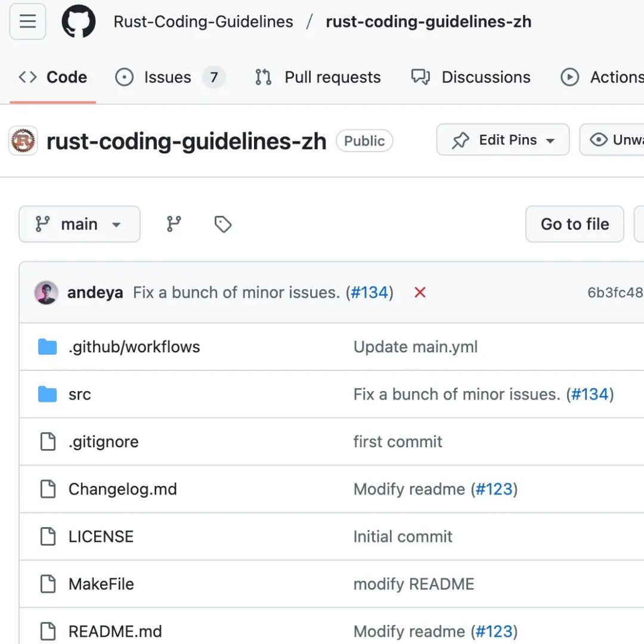Image resolution: width=644 pixels, height=644 pixels.
Task: Click the MakeFile file icon
Action: 48,584
